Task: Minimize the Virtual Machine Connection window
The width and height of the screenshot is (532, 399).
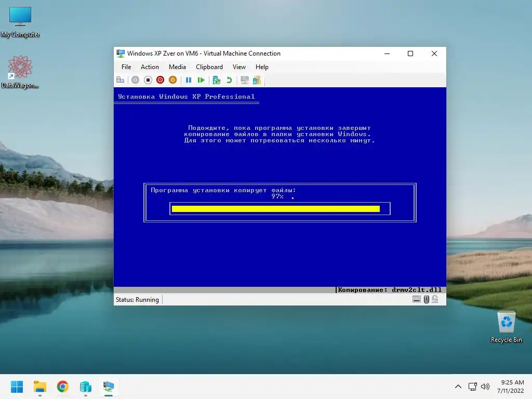Action: [x=387, y=54]
